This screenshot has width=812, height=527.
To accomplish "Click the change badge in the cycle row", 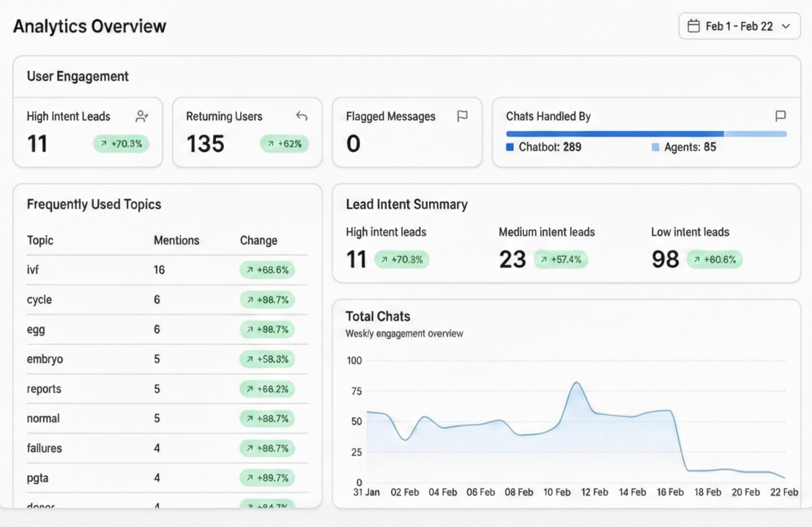I will point(267,300).
